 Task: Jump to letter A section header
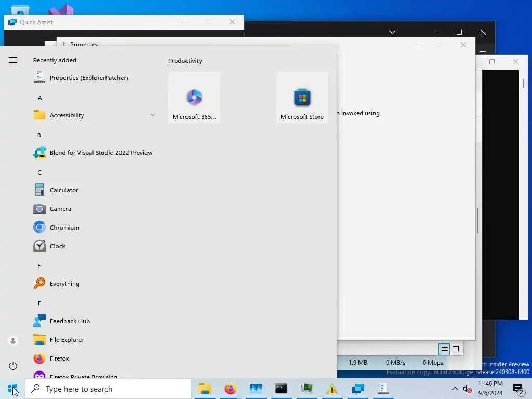pos(39,98)
